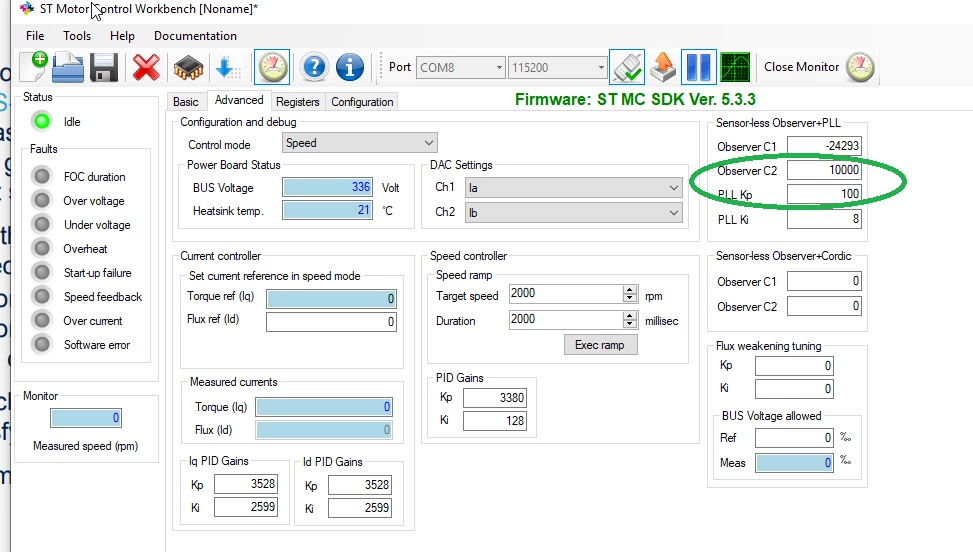Click the Under voltage fault indicator
The height and width of the screenshot is (552, 973).
tap(42, 224)
